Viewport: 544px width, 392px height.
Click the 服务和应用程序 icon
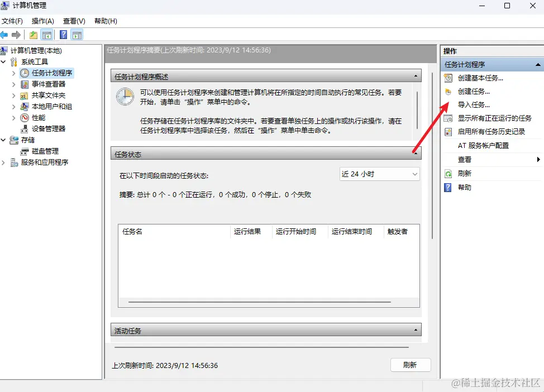click(x=14, y=162)
